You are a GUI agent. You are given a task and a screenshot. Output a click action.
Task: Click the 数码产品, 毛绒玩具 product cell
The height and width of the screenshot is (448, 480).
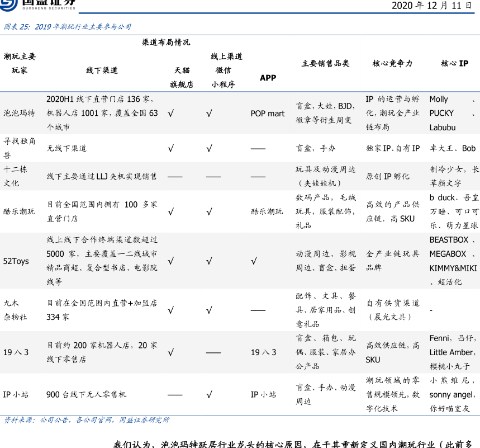[x=325, y=211]
